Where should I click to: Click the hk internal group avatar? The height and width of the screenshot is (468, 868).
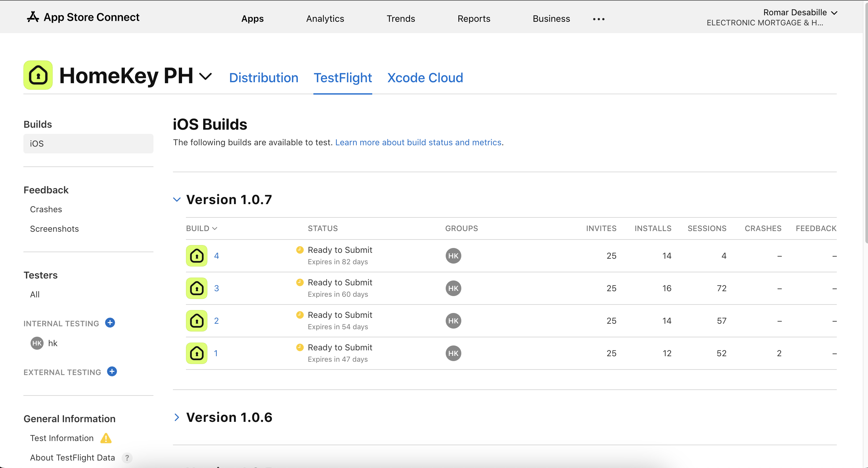[x=37, y=343]
